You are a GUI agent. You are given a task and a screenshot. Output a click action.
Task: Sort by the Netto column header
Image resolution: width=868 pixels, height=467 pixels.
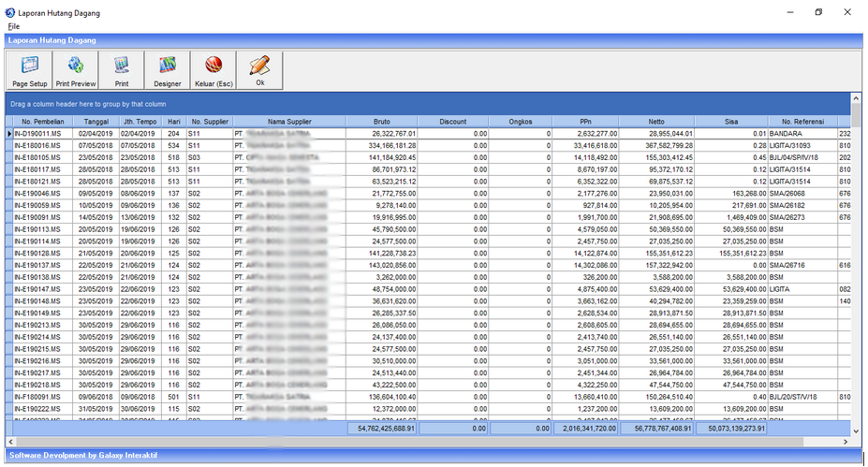655,122
